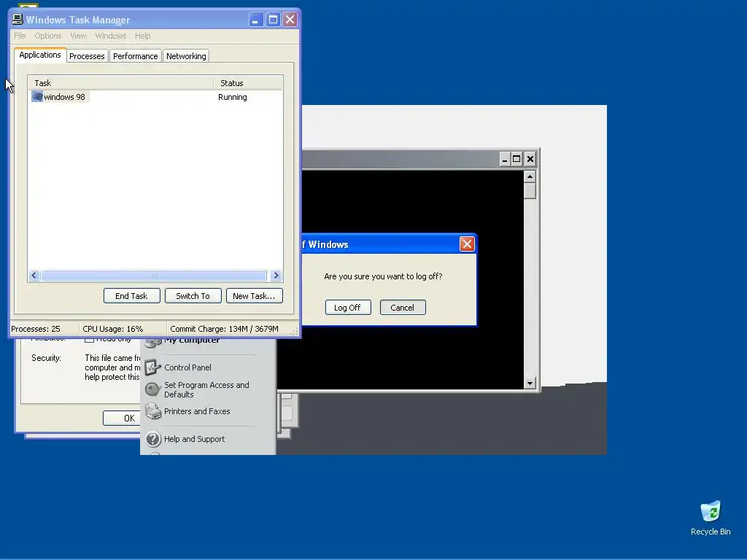Screen dimensions: 747x560
Task: Click 'Commit Charge: 134M / 3679M' status text
Action: coord(225,329)
